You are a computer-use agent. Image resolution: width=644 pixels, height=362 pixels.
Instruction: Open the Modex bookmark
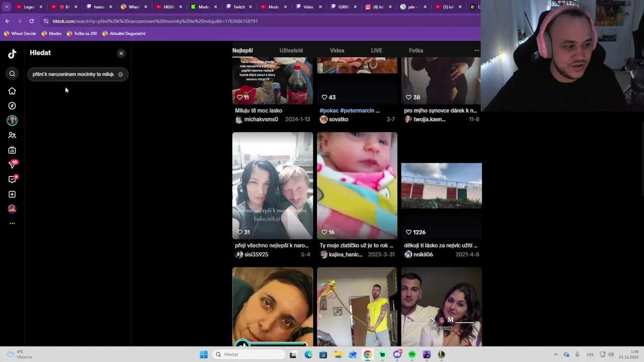[x=51, y=34]
